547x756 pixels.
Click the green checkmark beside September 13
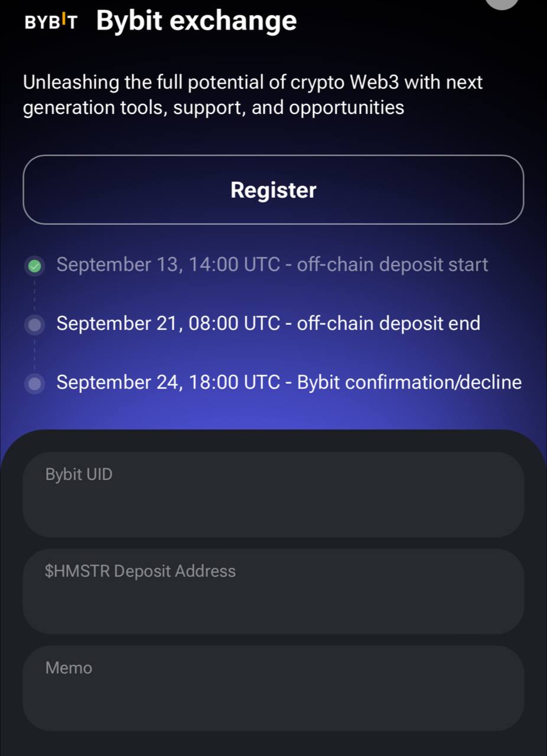click(35, 266)
